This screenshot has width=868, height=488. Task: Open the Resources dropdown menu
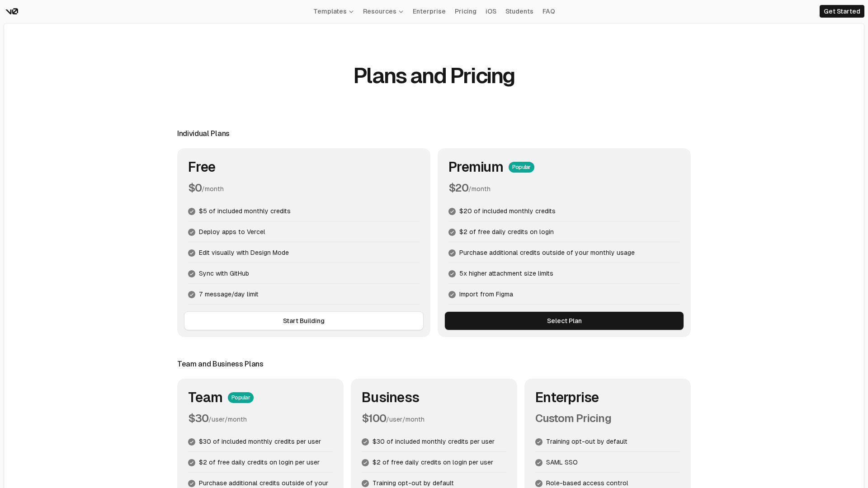tap(382, 11)
